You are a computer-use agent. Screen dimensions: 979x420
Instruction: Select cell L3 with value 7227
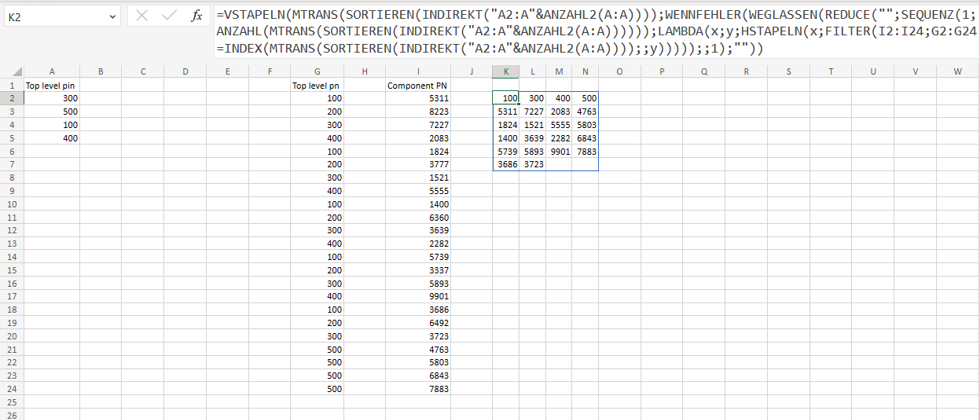click(533, 112)
